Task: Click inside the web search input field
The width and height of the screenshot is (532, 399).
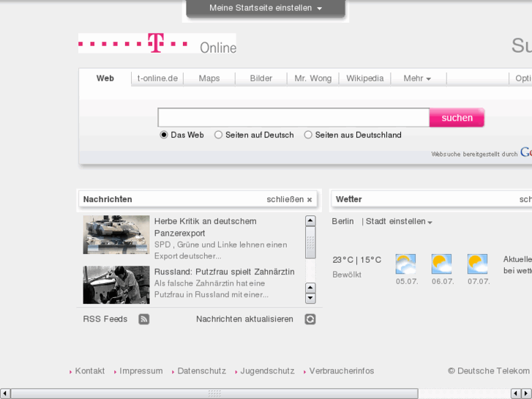Action: click(293, 117)
